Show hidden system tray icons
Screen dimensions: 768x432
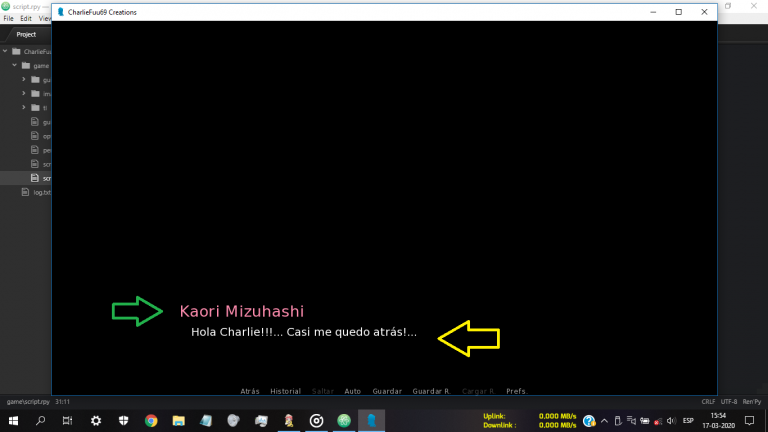coord(603,421)
